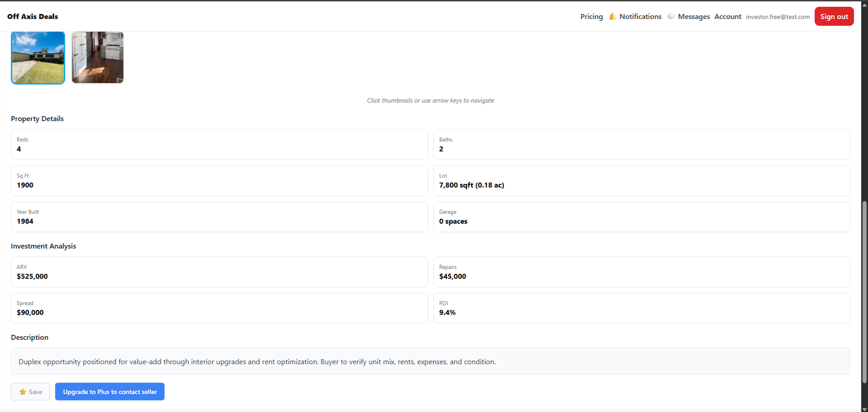Viewport: 868px width, 412px height.
Task: Click the scrollbar down arrow
Action: [865, 409]
